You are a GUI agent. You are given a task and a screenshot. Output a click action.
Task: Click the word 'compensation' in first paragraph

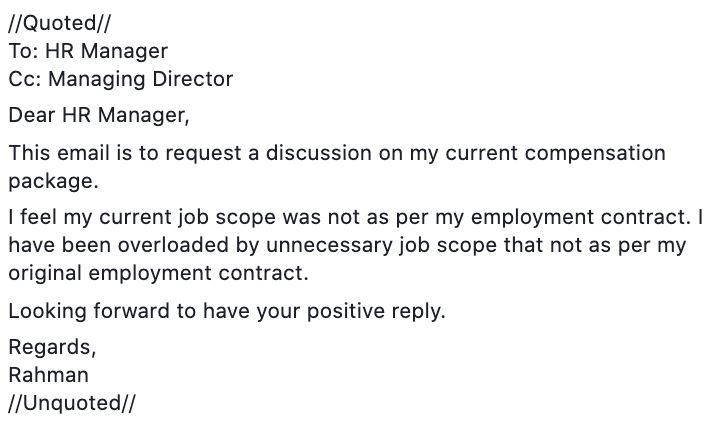[595, 154]
